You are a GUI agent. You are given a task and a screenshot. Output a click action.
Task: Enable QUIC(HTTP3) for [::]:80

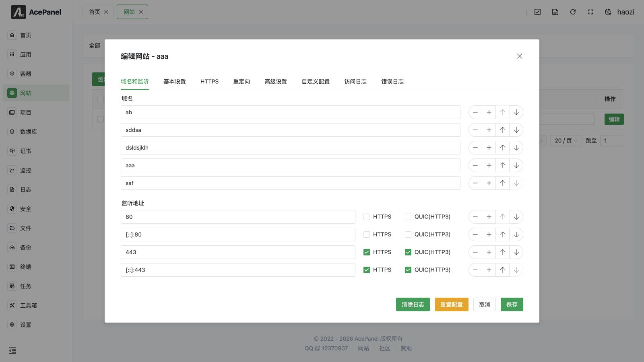(408, 234)
